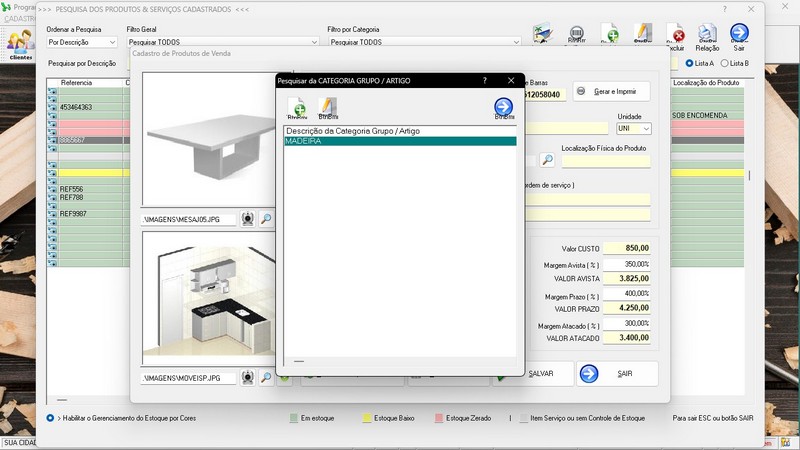This screenshot has height=450, width=800.
Task: Click Margem Avista percentage field
Action: coord(627,264)
